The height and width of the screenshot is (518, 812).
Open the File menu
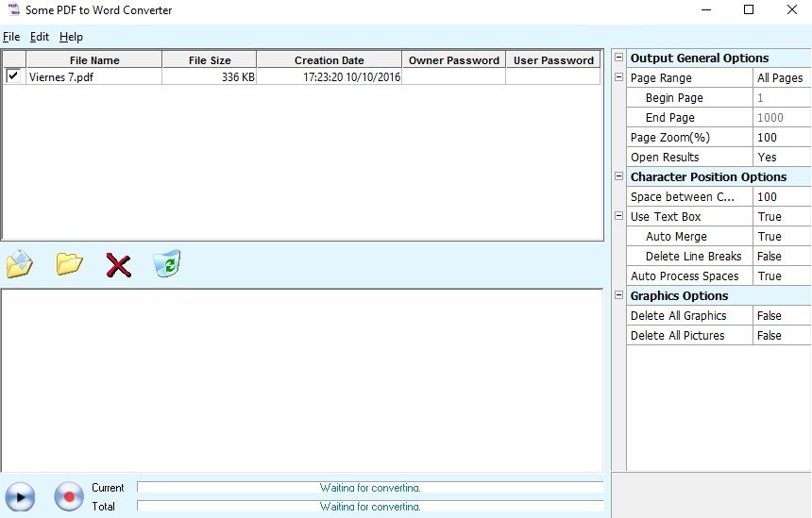coord(11,37)
